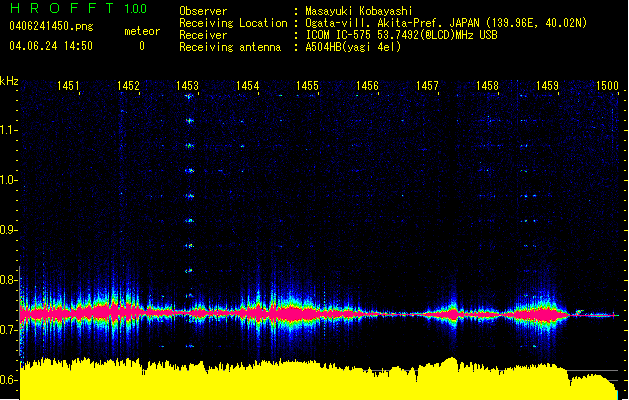Click the 0.6 frequency axis label
This screenshot has height=400, width=629.
pos(9,380)
